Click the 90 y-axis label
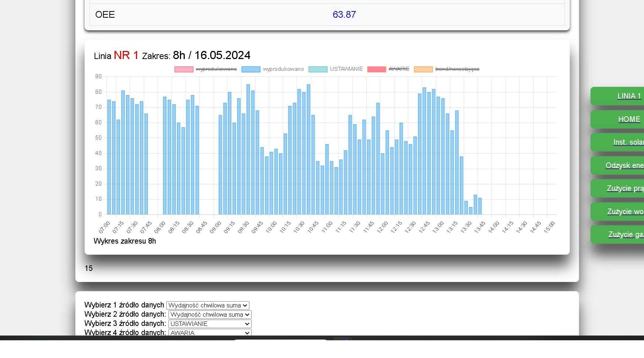Viewport: 644px width, 358px height. pyautogui.click(x=98, y=76)
